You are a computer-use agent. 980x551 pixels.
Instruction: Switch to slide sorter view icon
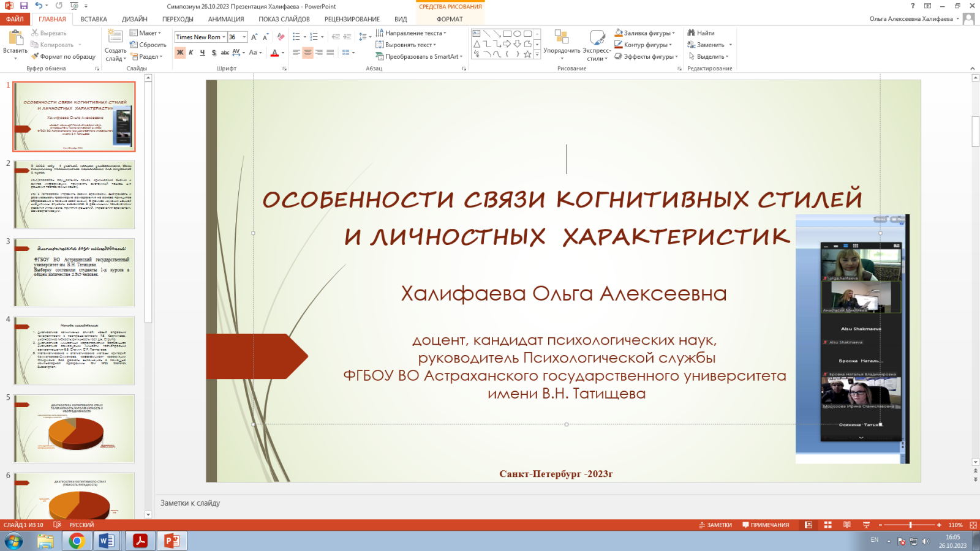827,525
